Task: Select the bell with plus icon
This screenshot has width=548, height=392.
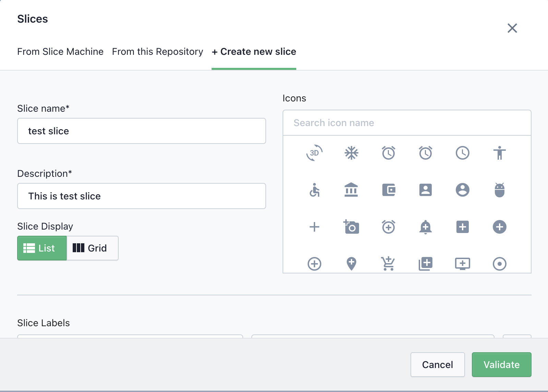Action: [x=425, y=227]
